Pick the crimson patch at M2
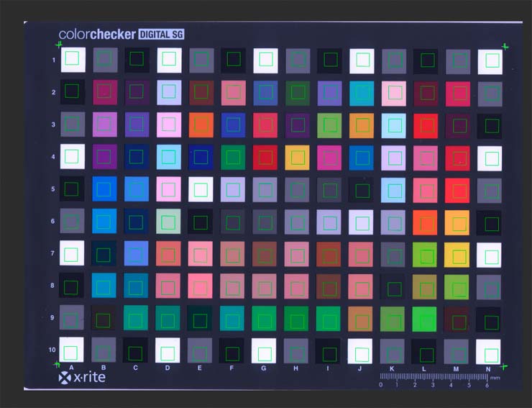Image resolution: width=532 pixels, height=408 pixels. coord(458,94)
